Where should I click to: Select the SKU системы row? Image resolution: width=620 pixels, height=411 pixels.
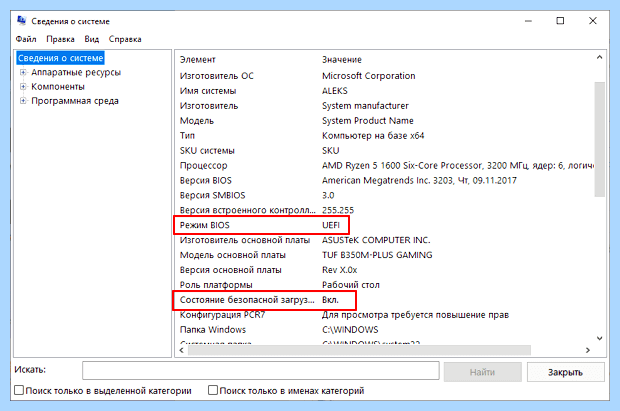(x=385, y=151)
